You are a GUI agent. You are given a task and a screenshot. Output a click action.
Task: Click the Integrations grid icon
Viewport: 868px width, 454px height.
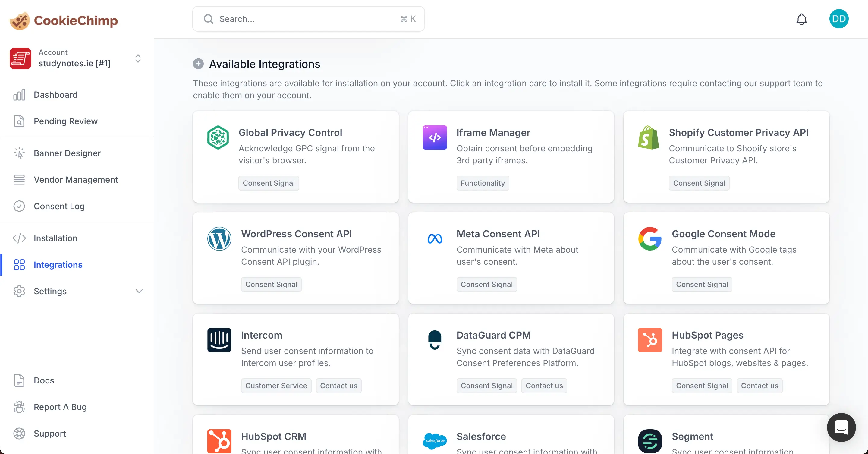tap(19, 265)
